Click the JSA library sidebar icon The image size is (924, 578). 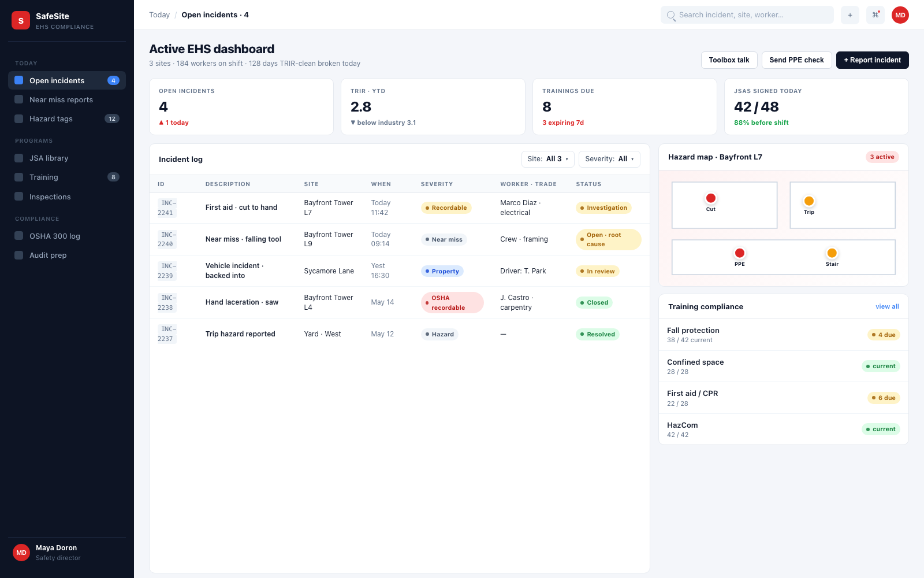pos(19,158)
